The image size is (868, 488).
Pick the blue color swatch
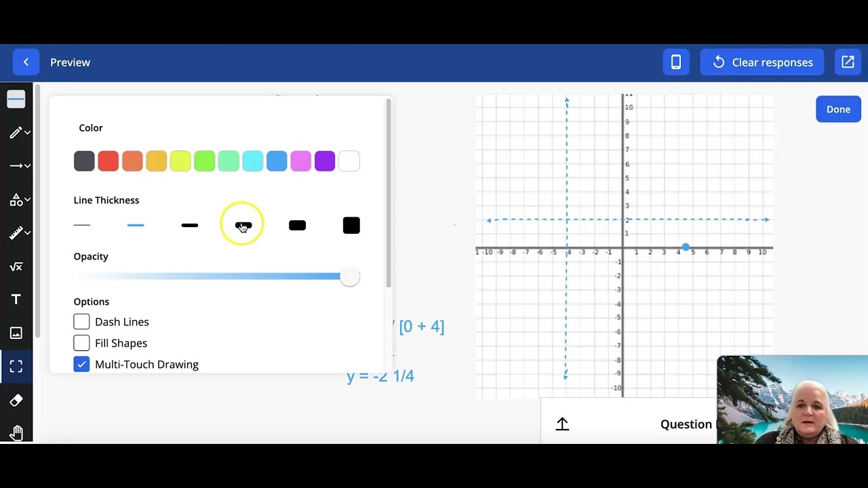tap(277, 161)
